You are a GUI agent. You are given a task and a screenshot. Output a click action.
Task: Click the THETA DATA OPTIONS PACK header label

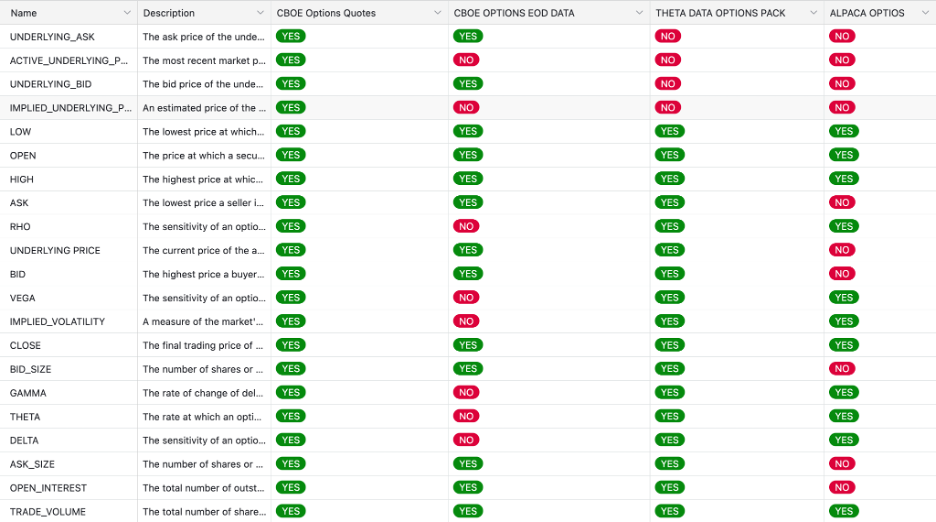(721, 13)
